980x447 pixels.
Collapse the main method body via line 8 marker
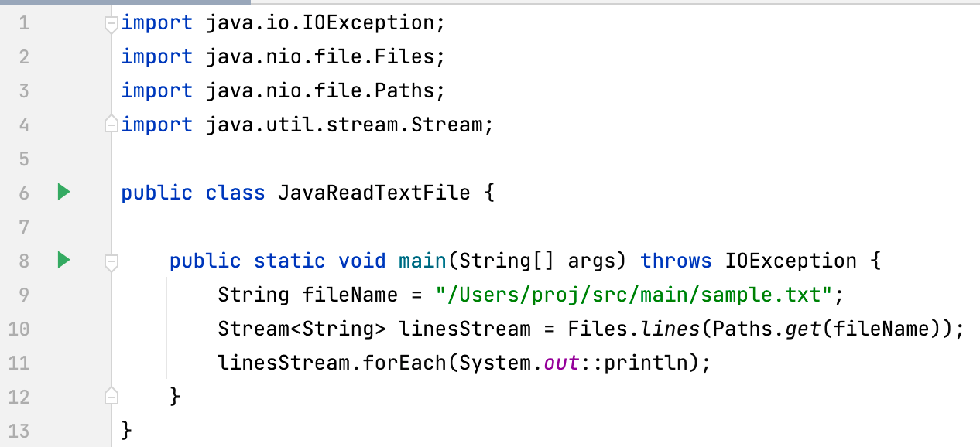point(111,261)
